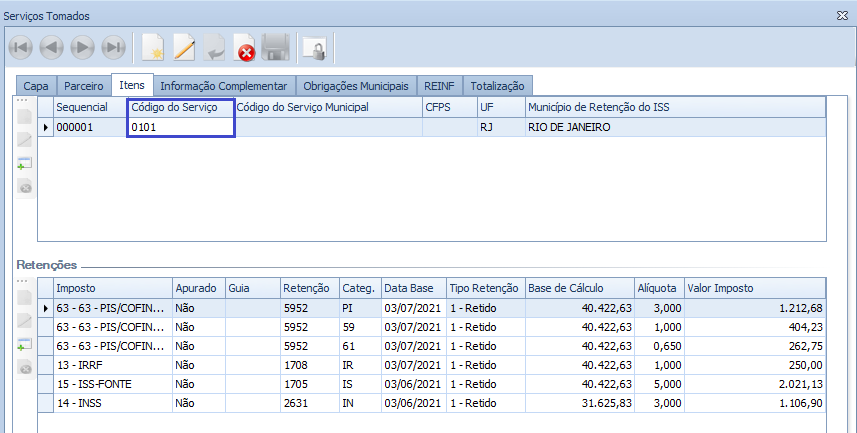Add a new row in the upper Itens grid
Screen dimensions: 857x433
click(25, 164)
